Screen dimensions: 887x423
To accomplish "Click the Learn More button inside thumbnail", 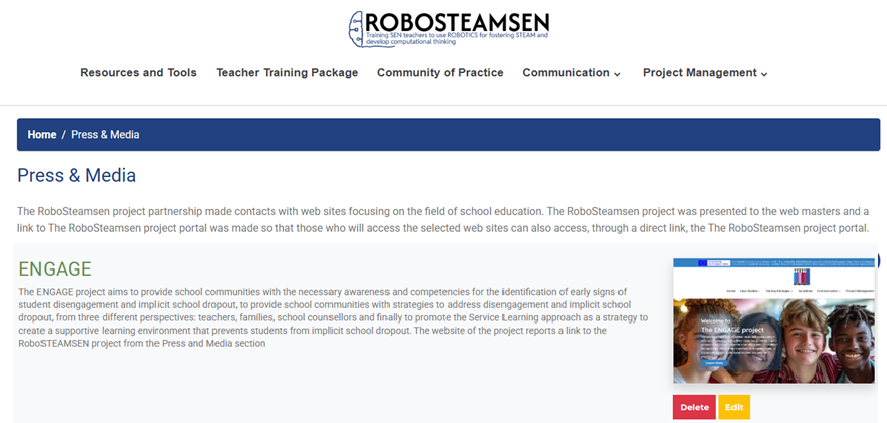I will tap(714, 362).
